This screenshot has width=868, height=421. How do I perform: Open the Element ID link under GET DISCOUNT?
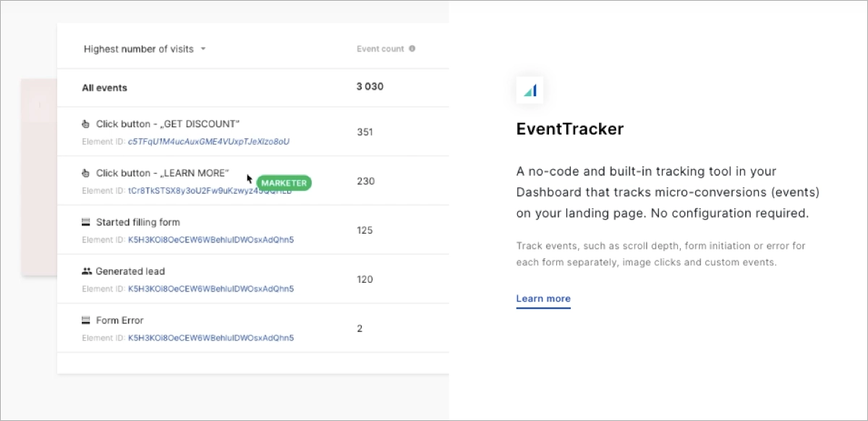(x=208, y=142)
